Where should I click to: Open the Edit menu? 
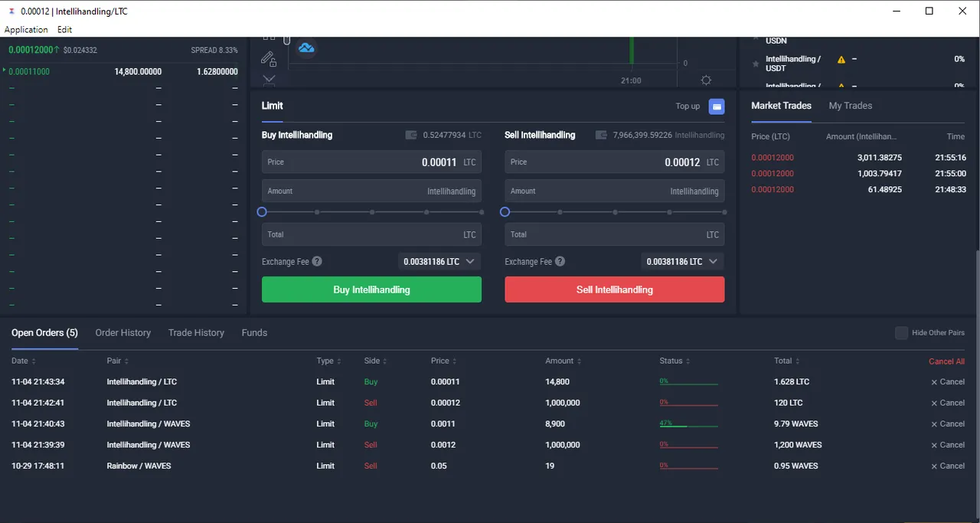pos(65,30)
